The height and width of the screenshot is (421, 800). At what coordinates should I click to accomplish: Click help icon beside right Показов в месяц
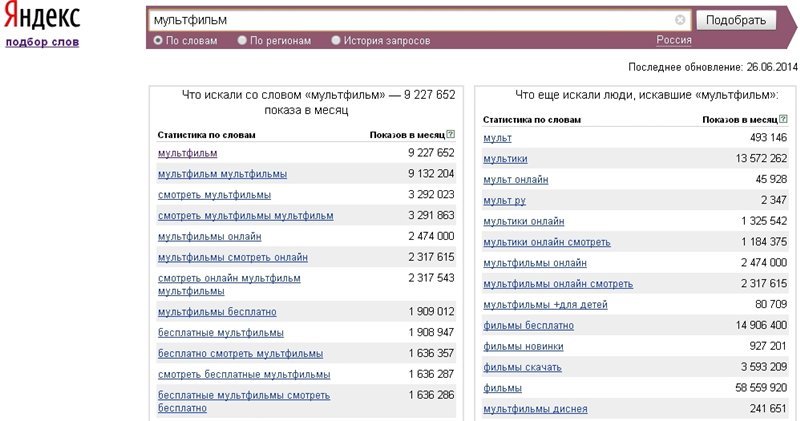pos(783,119)
